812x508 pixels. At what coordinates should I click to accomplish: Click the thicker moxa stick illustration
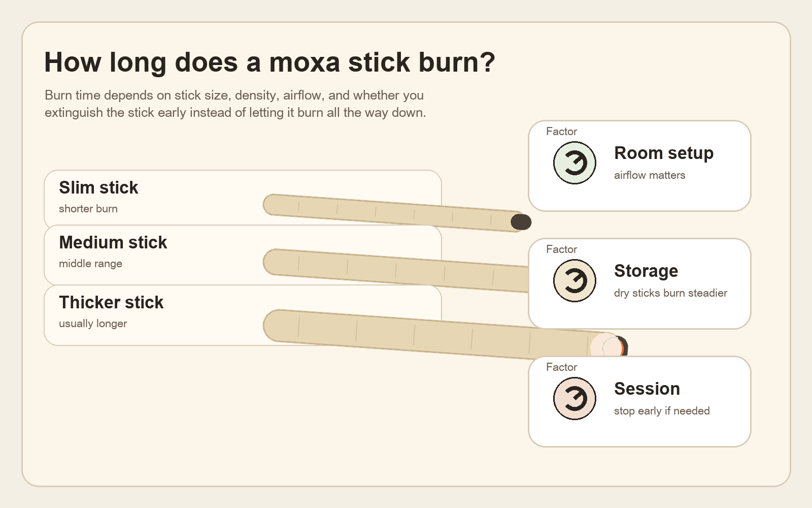pyautogui.click(x=446, y=334)
